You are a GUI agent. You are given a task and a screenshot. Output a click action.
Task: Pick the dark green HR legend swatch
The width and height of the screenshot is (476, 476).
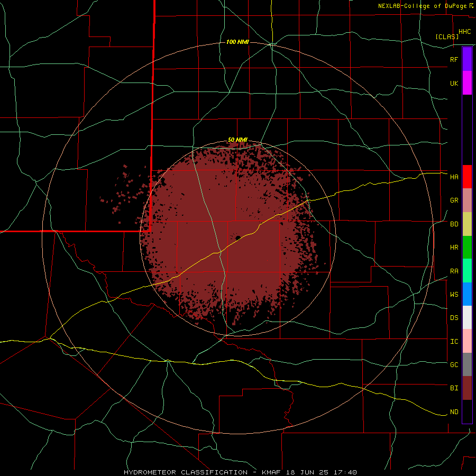tap(467, 248)
